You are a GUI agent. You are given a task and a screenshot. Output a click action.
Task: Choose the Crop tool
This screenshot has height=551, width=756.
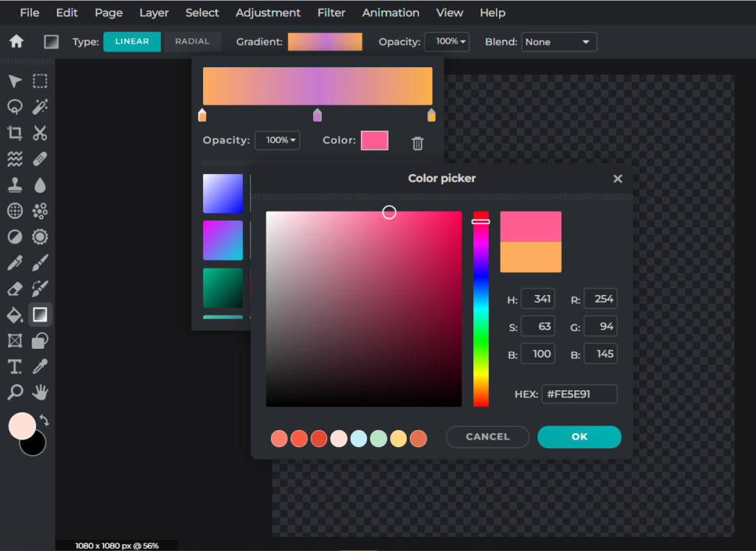[x=13, y=133]
